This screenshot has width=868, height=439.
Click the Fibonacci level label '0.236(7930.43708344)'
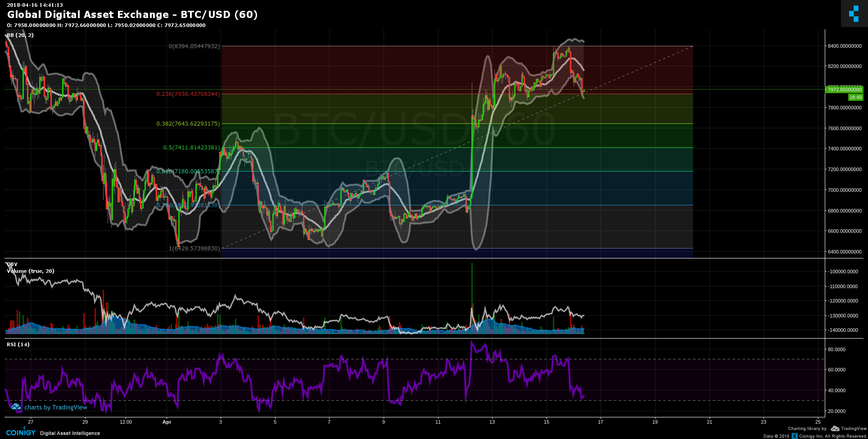pos(188,94)
